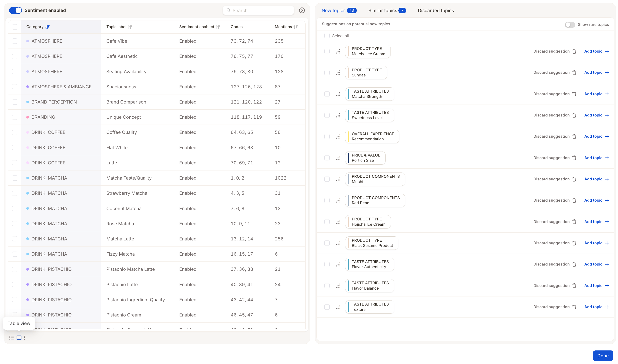Select checkbox for Matcha Ice Cream suggestion

pyautogui.click(x=327, y=51)
